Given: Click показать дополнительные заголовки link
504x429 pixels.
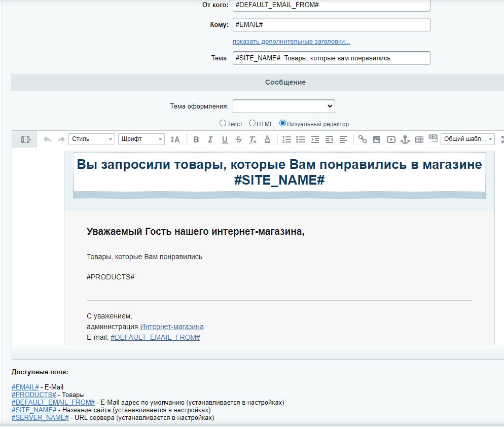Looking at the screenshot, I should (x=291, y=42).
